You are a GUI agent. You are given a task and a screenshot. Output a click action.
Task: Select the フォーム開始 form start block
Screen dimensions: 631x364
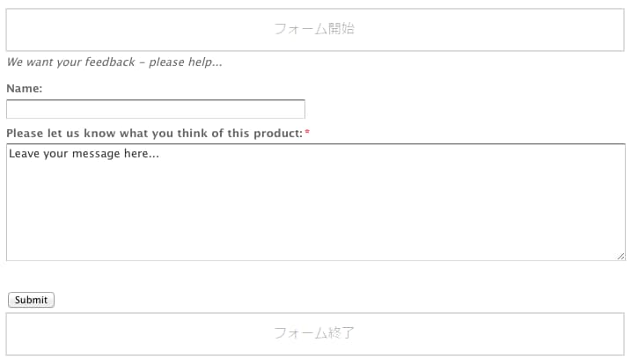pos(315,30)
